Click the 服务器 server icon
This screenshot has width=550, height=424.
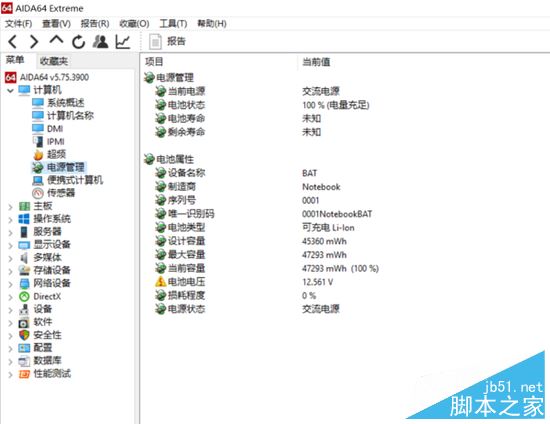click(24, 232)
